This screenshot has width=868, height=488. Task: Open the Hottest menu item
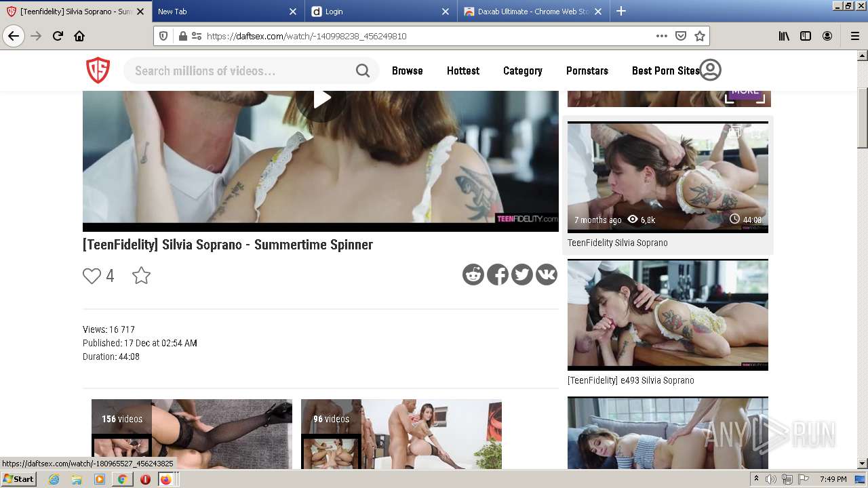(x=463, y=70)
